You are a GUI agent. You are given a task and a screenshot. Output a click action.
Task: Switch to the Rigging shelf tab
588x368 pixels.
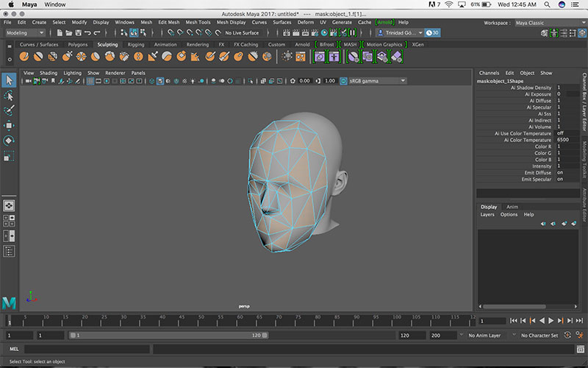[136, 45]
